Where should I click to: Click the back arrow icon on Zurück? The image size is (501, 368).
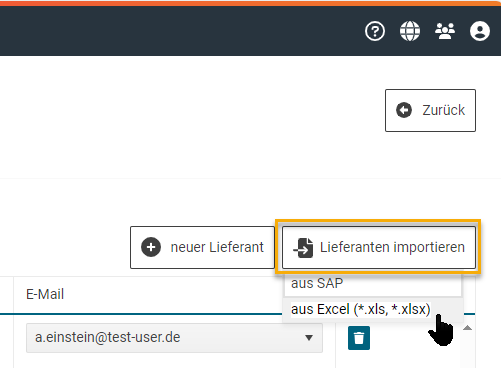tap(404, 110)
